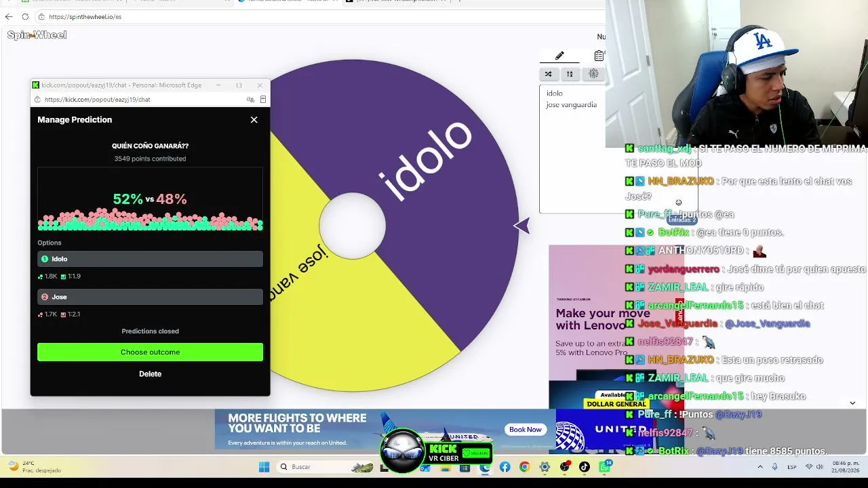Sort the wheel entries alphabetically
Screen dimensions: 868x488
(x=570, y=74)
